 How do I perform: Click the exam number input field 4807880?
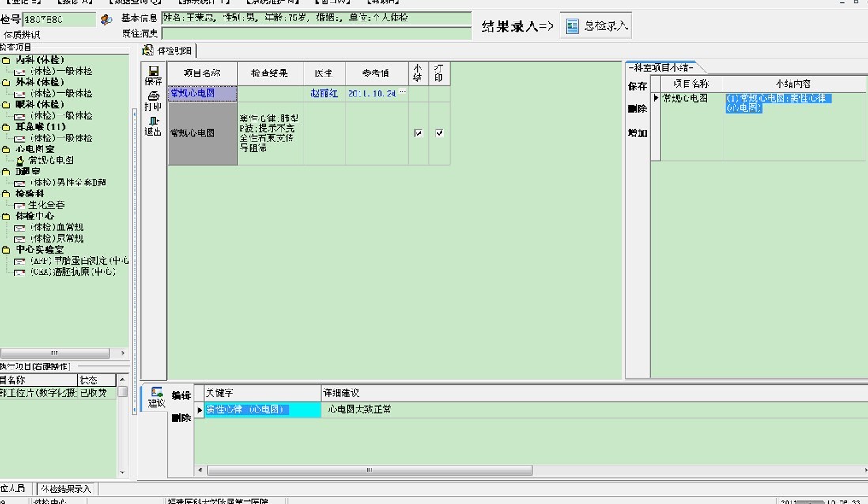(x=59, y=20)
